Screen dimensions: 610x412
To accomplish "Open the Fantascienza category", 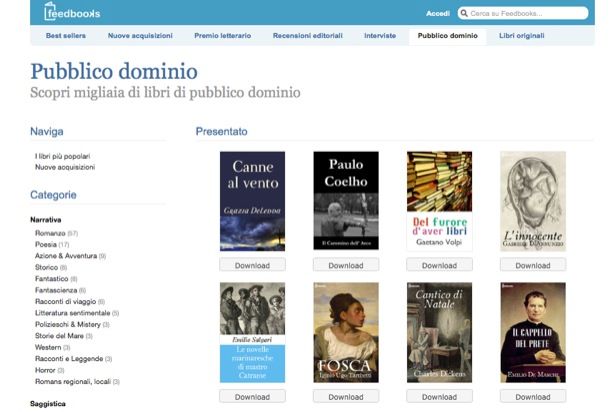I will tap(56, 290).
